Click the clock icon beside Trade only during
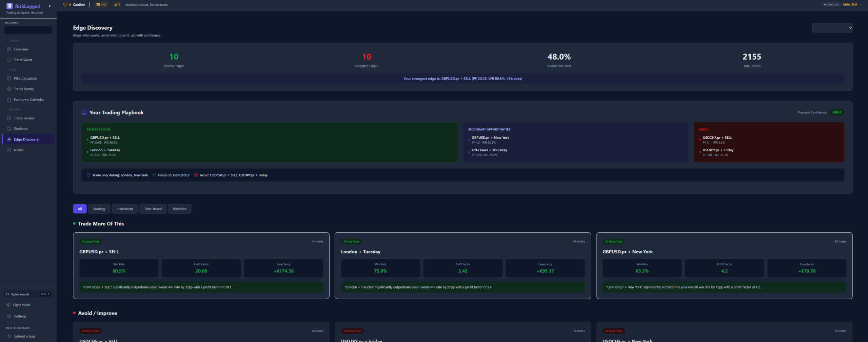The width and height of the screenshot is (868, 342). (88, 175)
